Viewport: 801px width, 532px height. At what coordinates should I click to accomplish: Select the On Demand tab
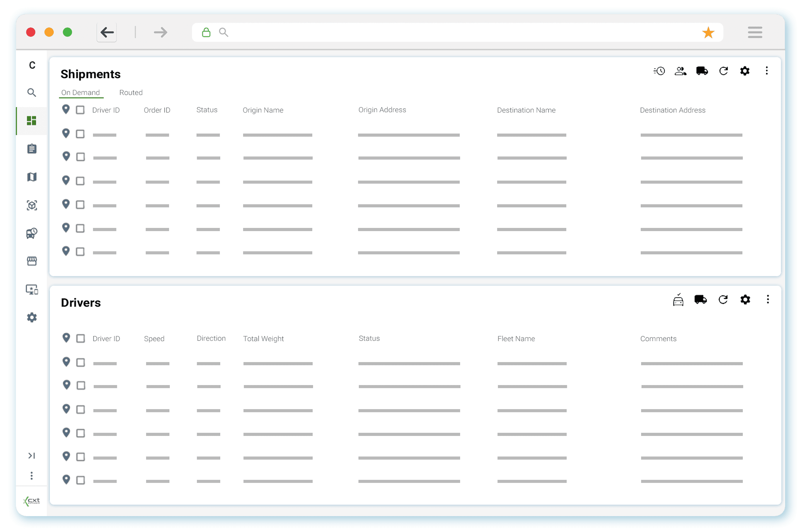80,92
